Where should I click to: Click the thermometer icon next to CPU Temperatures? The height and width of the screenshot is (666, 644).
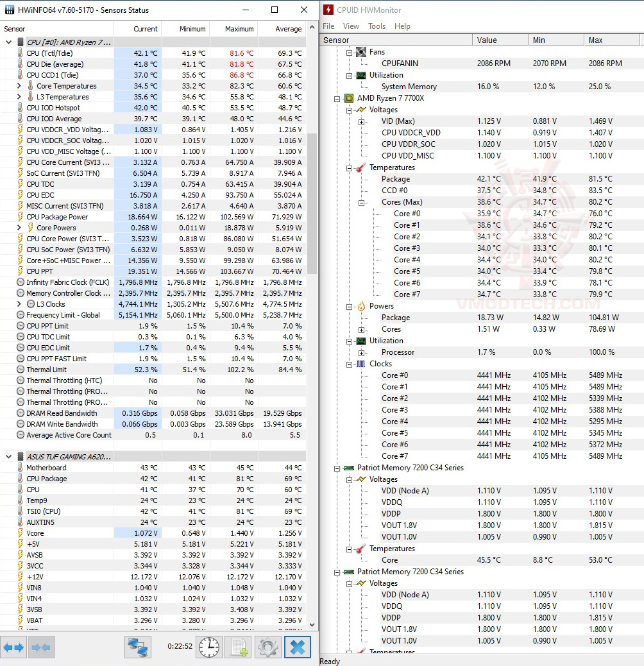[x=361, y=167]
